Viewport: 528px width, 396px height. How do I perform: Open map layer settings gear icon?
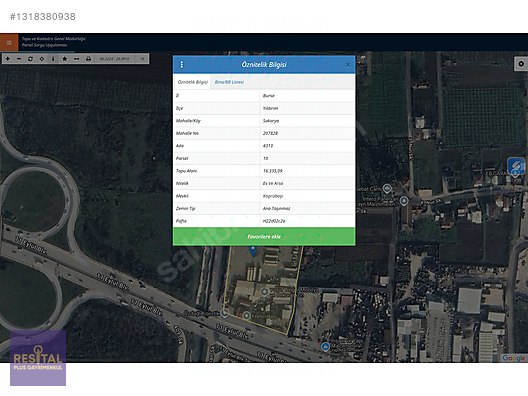(521, 64)
